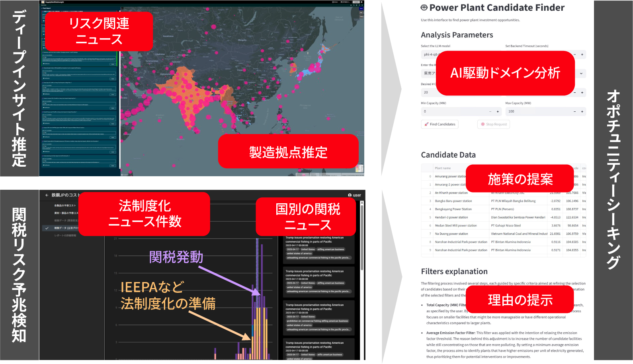Select Kendari-3 power station cell
The width and height of the screenshot is (633, 364).
[461, 217]
